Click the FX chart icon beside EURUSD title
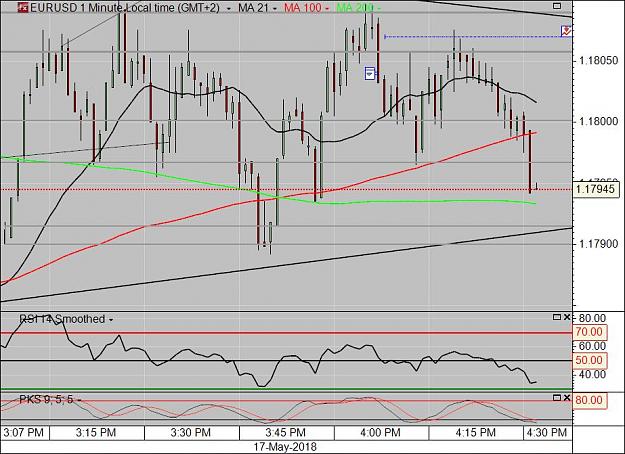The width and height of the screenshot is (625, 454). tap(23, 7)
